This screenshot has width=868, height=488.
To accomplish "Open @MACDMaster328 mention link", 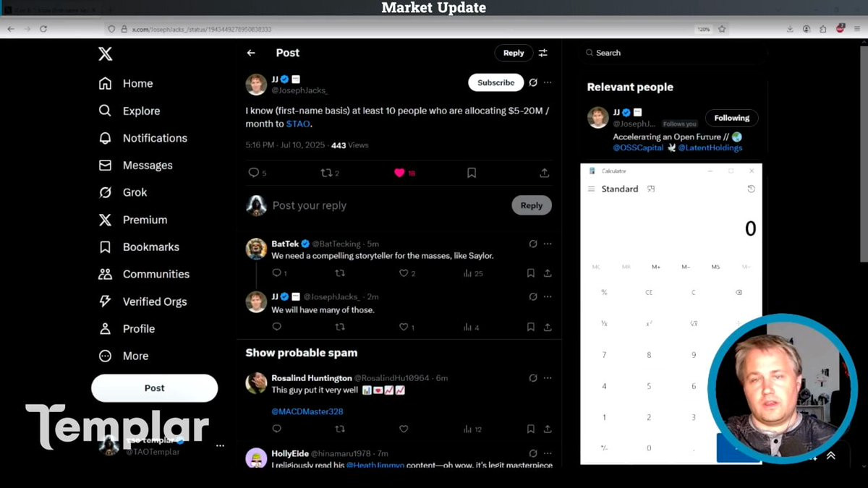I will 307,411.
